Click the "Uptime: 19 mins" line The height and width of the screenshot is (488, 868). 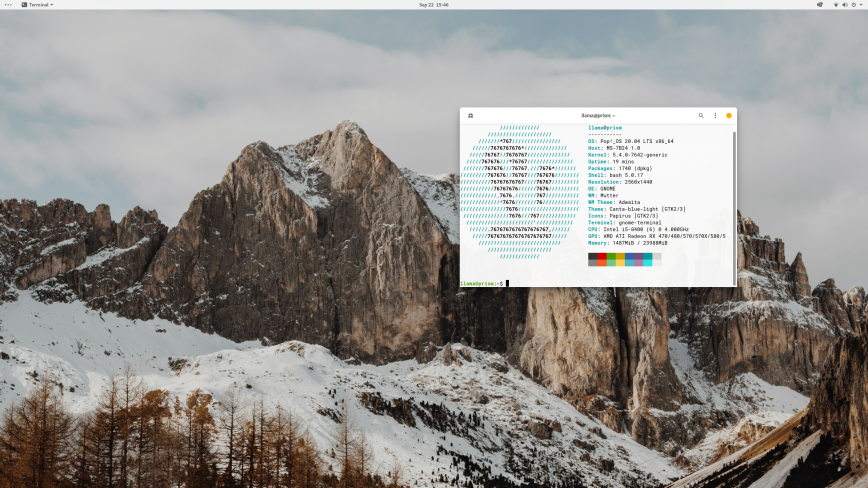(611, 162)
